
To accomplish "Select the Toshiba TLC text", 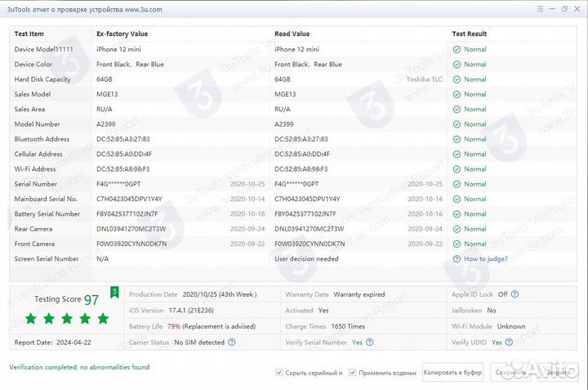I will click(x=425, y=79).
